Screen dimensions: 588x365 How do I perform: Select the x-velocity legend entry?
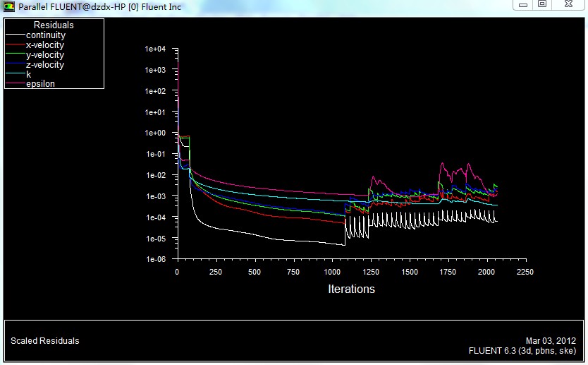point(44,45)
